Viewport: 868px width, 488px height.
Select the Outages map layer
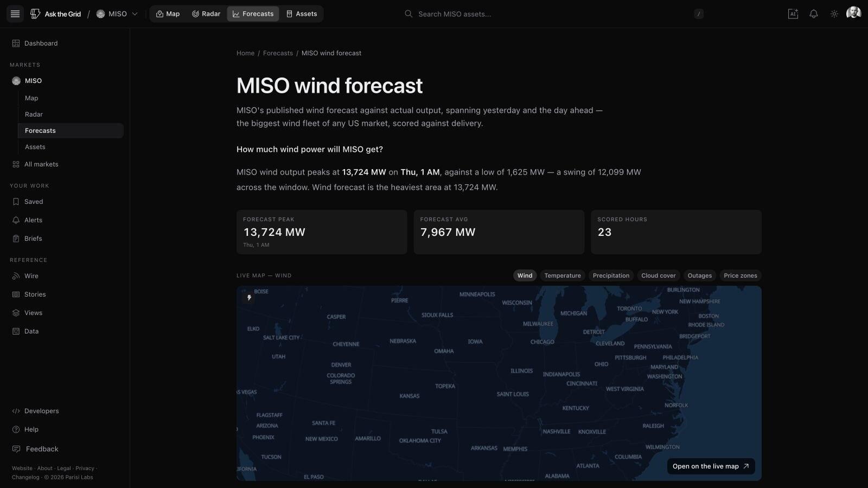click(700, 275)
